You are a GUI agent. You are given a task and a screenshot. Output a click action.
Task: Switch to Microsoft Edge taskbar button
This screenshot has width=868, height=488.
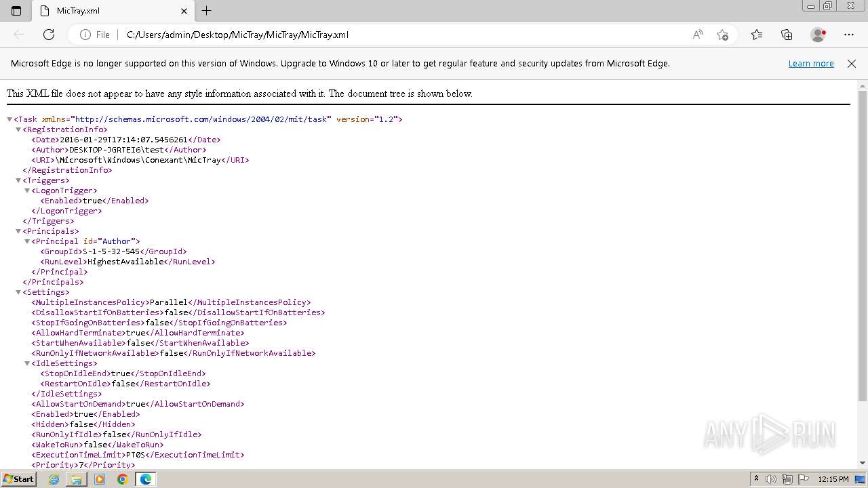pos(145,479)
